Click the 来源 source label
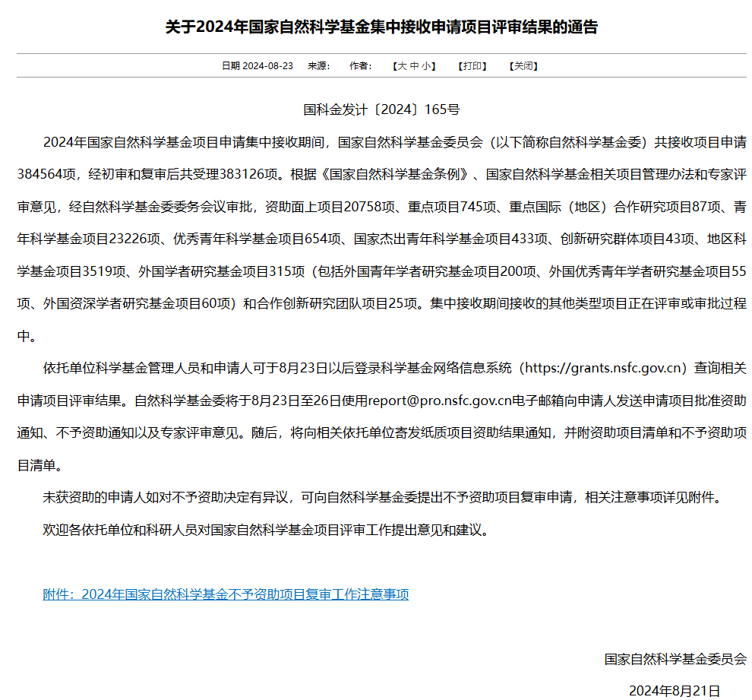Viewport: 752px width, 700px height. click(x=318, y=66)
